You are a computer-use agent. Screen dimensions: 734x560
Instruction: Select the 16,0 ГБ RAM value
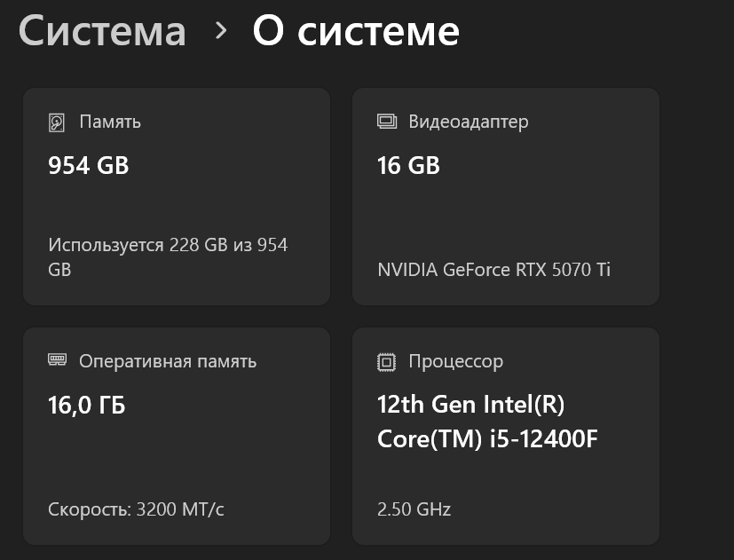pos(86,406)
